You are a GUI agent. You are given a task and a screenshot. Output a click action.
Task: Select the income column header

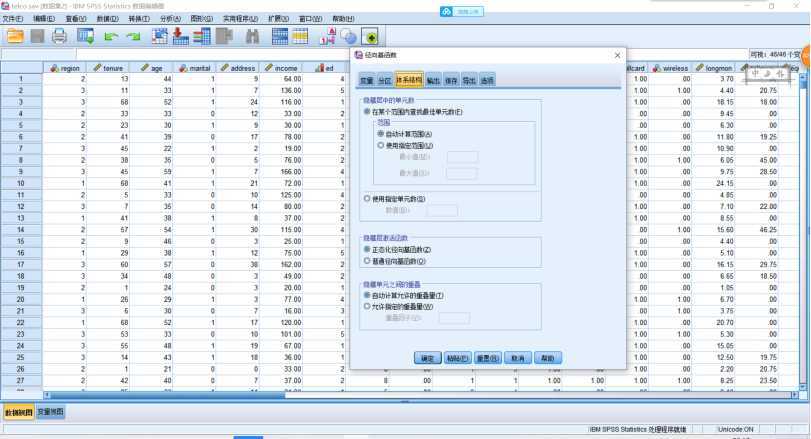pos(281,68)
